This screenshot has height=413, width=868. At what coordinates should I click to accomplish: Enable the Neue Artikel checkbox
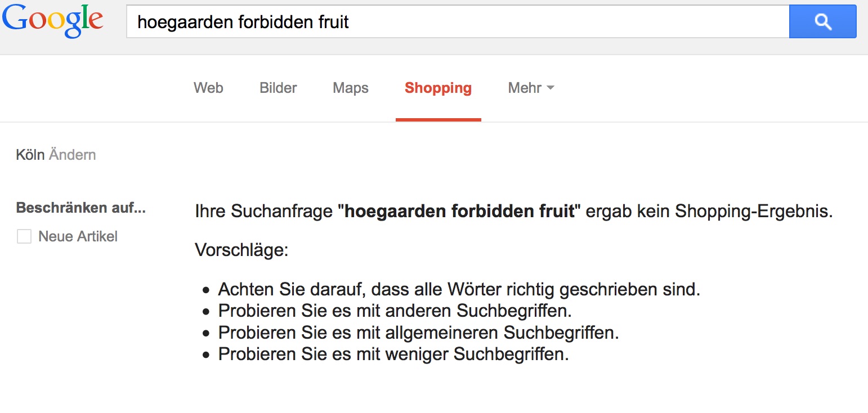24,236
